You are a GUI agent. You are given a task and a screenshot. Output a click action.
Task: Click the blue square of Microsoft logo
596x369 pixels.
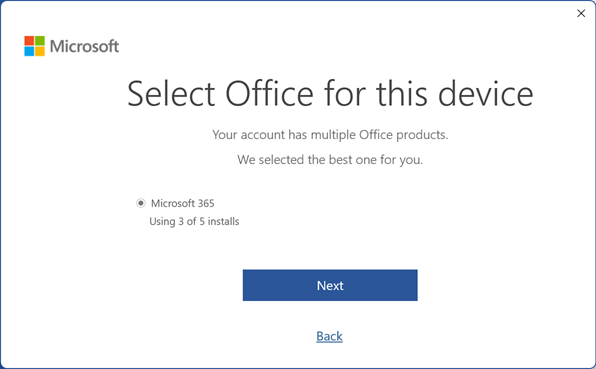pos(29,51)
